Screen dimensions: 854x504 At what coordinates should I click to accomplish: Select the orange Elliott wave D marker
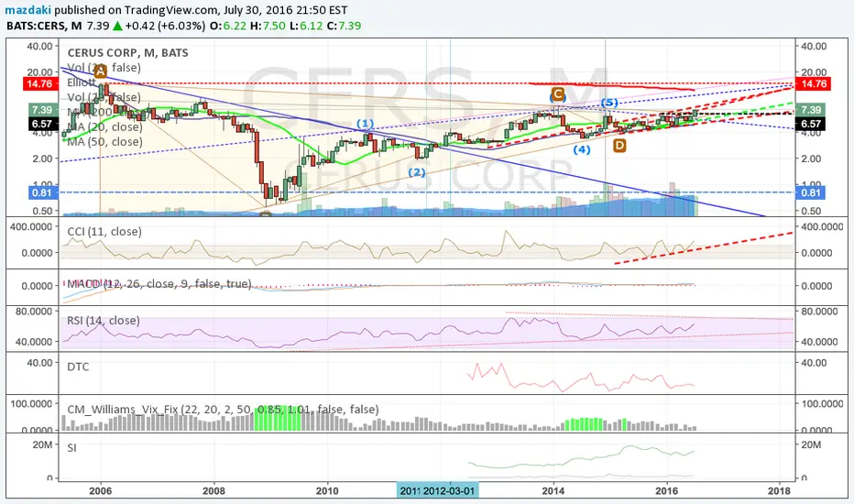pos(619,146)
